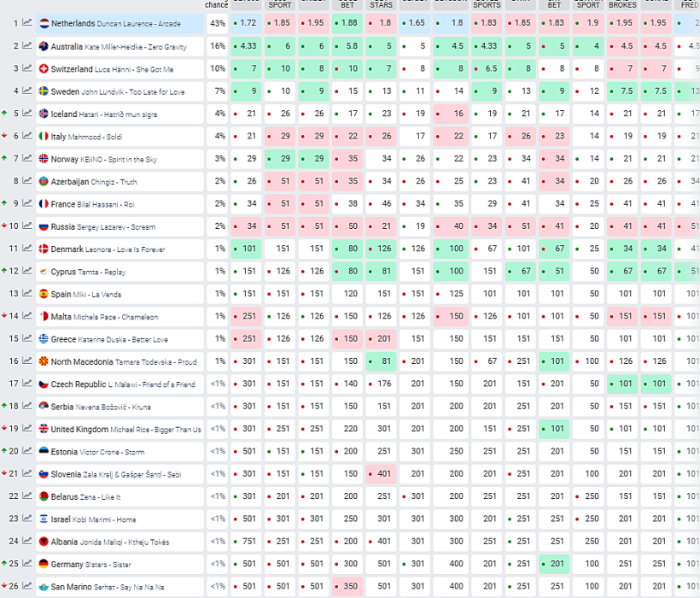Viewport: 700px width, 598px height.
Task: Click the United Kingdom flag icon
Action: click(x=44, y=429)
